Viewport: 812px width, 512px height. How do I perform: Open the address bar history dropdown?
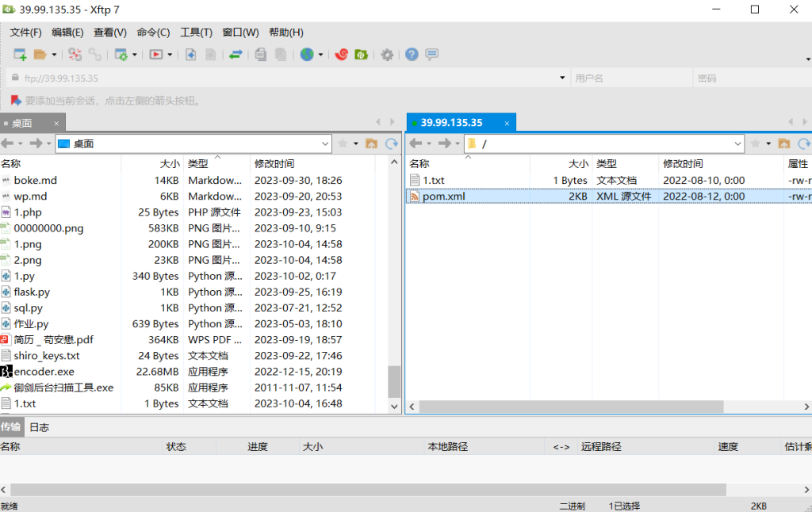pyautogui.click(x=562, y=78)
